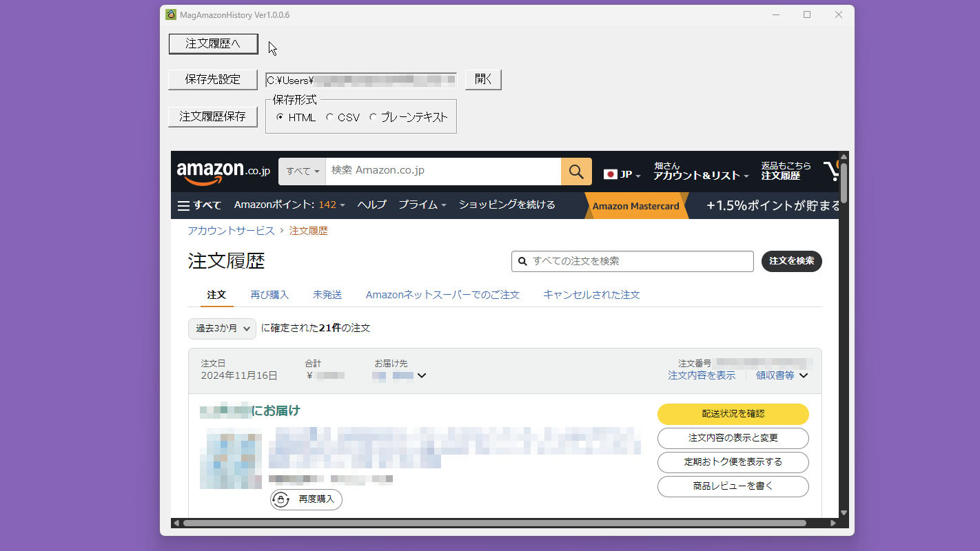Open the 注文内容を表示 link

(x=701, y=375)
